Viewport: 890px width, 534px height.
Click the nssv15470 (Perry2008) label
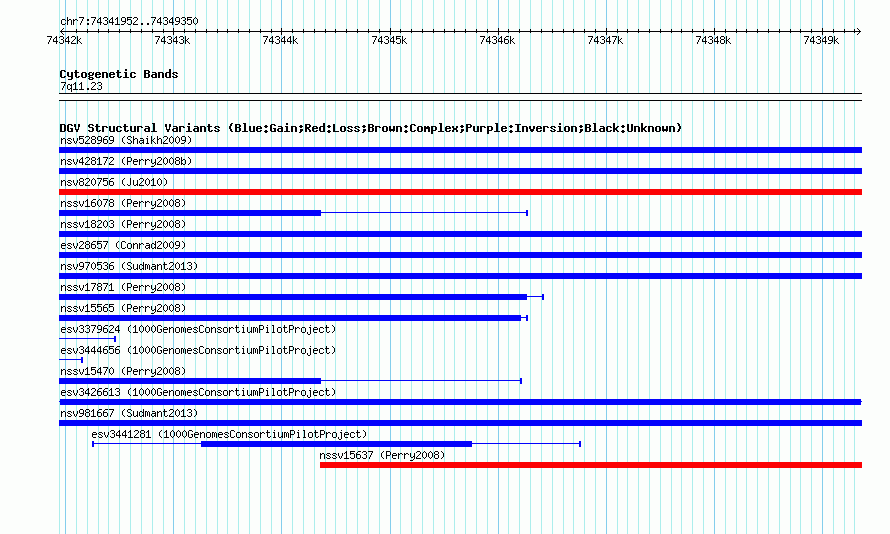tap(123, 371)
